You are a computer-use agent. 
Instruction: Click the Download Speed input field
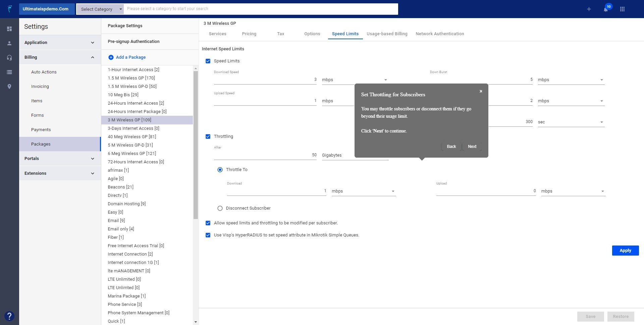coord(265,80)
